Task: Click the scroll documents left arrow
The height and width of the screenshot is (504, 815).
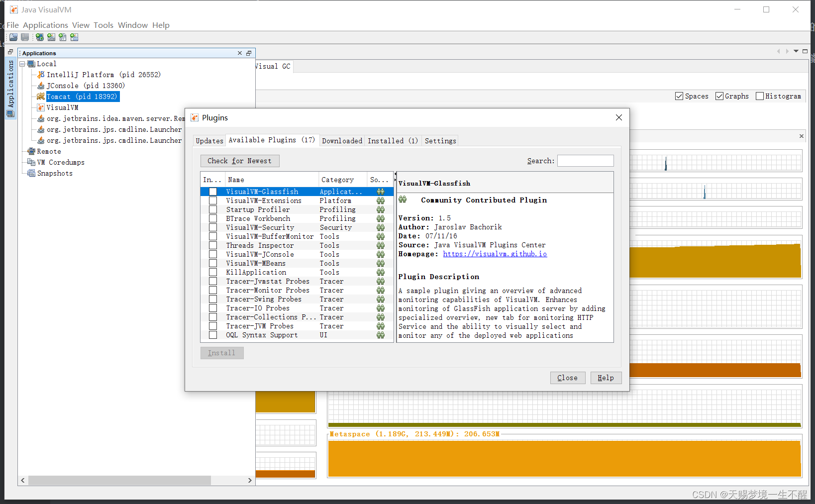Action: click(x=779, y=51)
